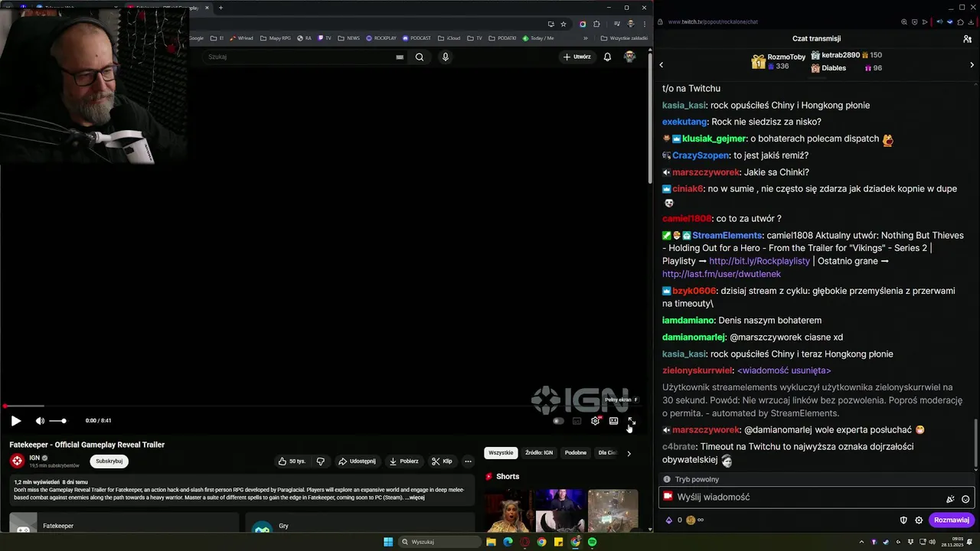Screen dimensions: 980x551
Task: Show previous gift leaderboard entry
Action: 661,65
